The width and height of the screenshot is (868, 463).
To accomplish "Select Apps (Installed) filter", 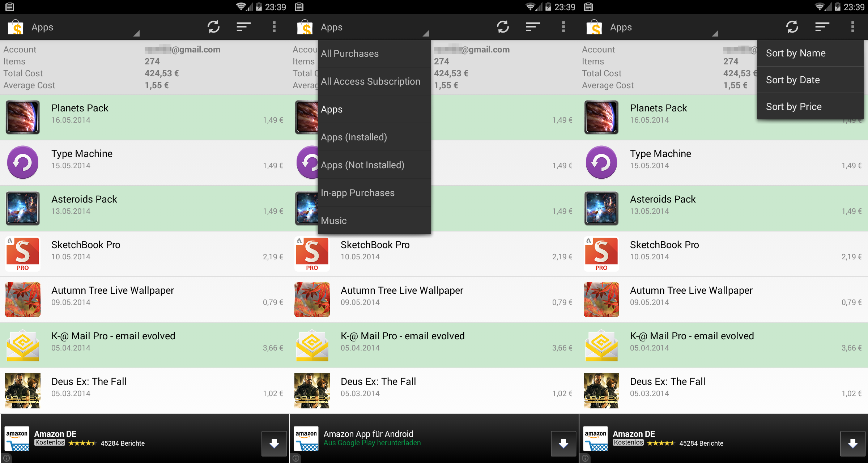I will click(x=374, y=137).
